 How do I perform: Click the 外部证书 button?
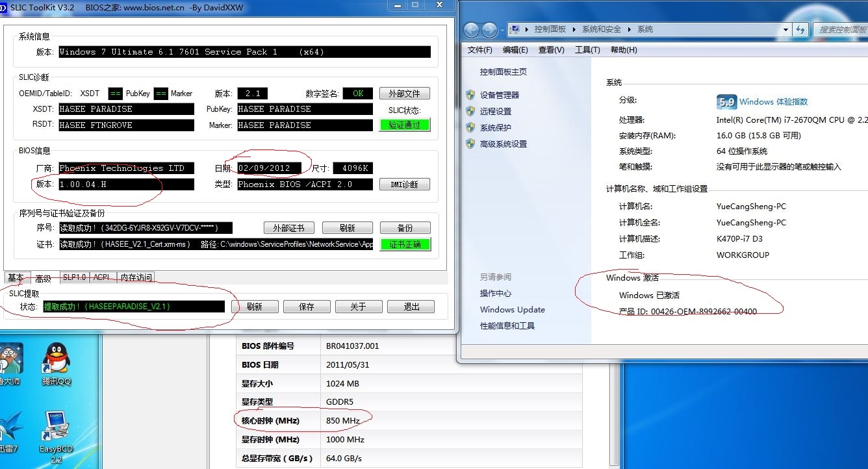tap(288, 228)
